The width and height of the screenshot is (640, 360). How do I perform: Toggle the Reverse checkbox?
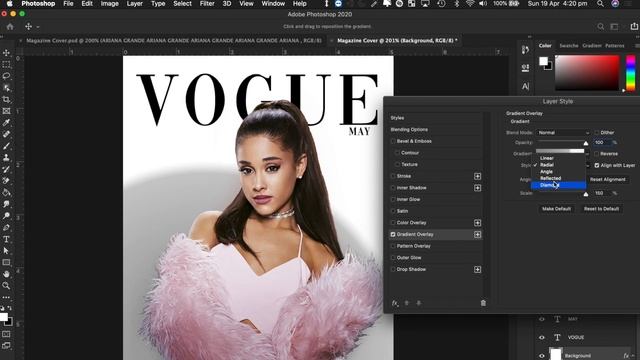[597, 154]
